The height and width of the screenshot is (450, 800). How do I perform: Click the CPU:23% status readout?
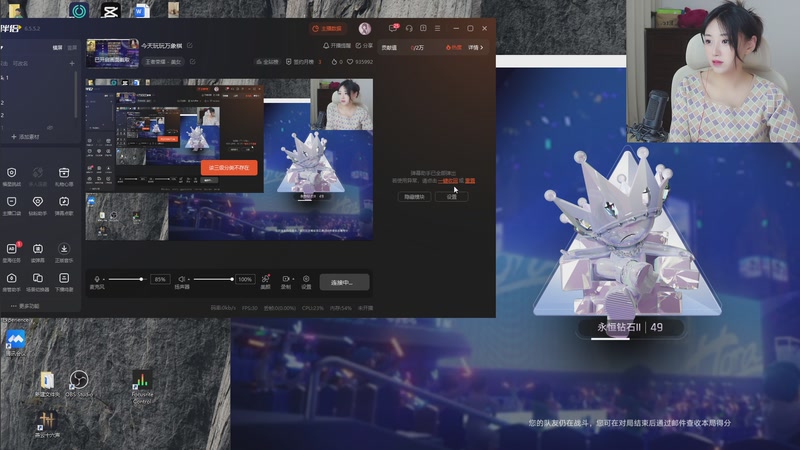point(313,308)
